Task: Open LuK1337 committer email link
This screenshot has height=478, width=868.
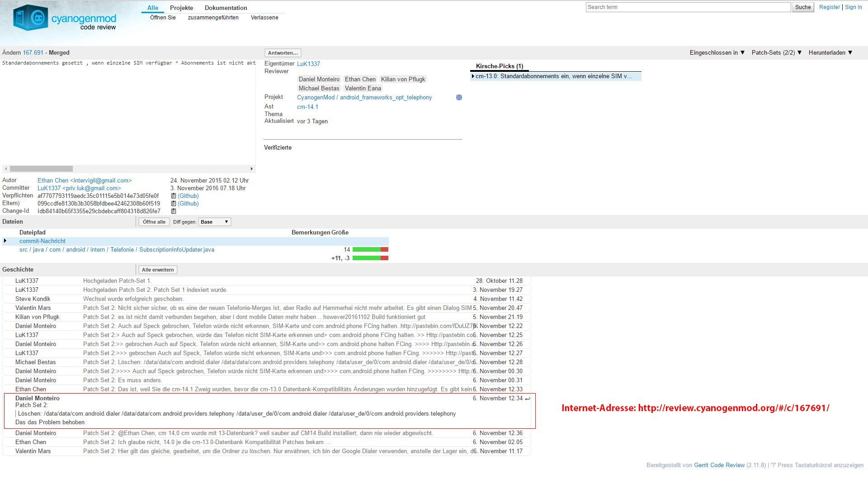Action: tap(79, 188)
